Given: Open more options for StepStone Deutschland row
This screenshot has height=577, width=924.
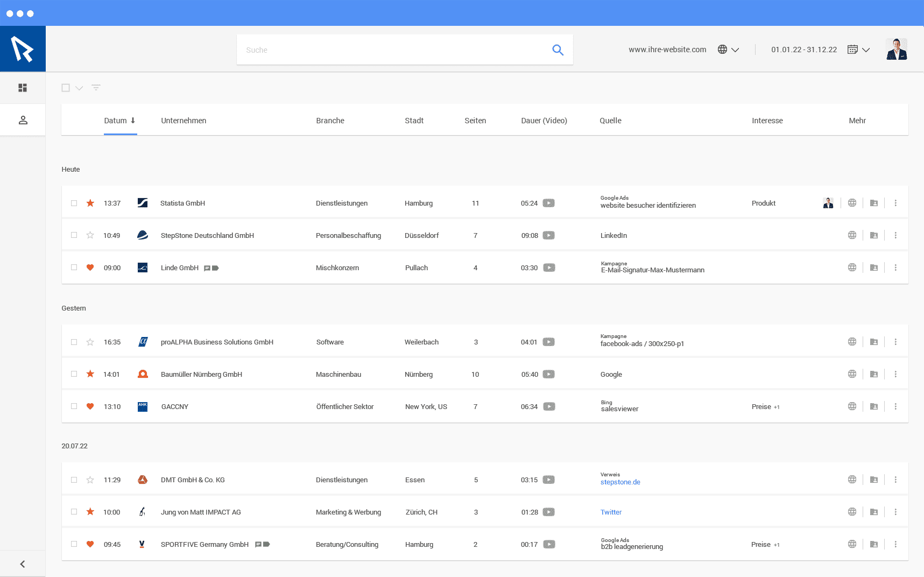Looking at the screenshot, I should point(895,235).
